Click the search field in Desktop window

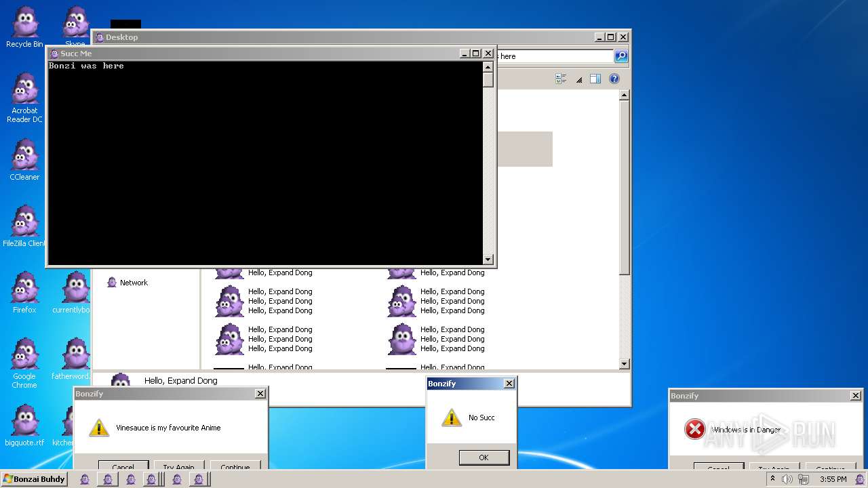555,56
